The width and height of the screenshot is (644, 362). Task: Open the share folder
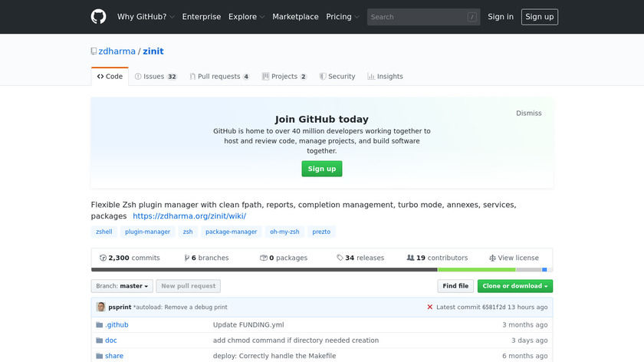(114, 356)
